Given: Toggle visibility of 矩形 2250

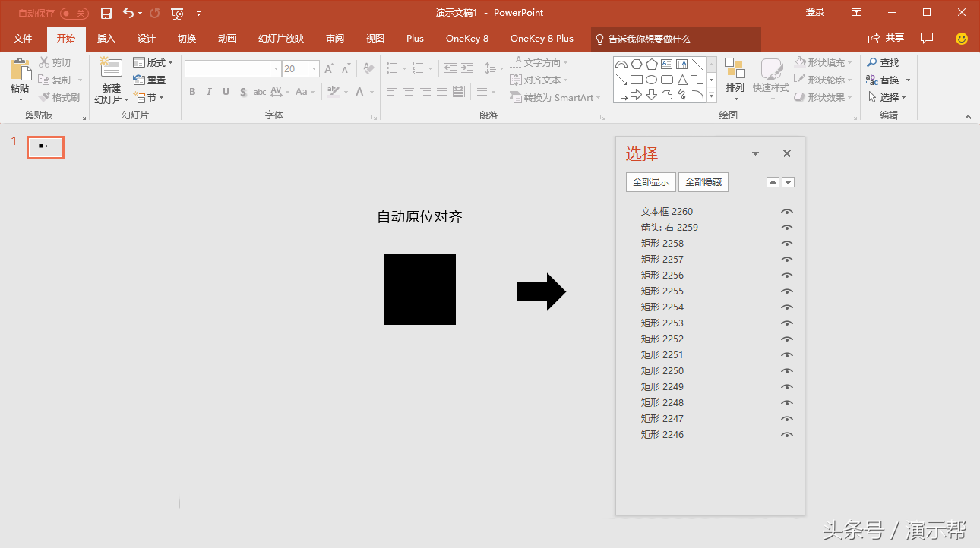Looking at the screenshot, I should tap(787, 371).
